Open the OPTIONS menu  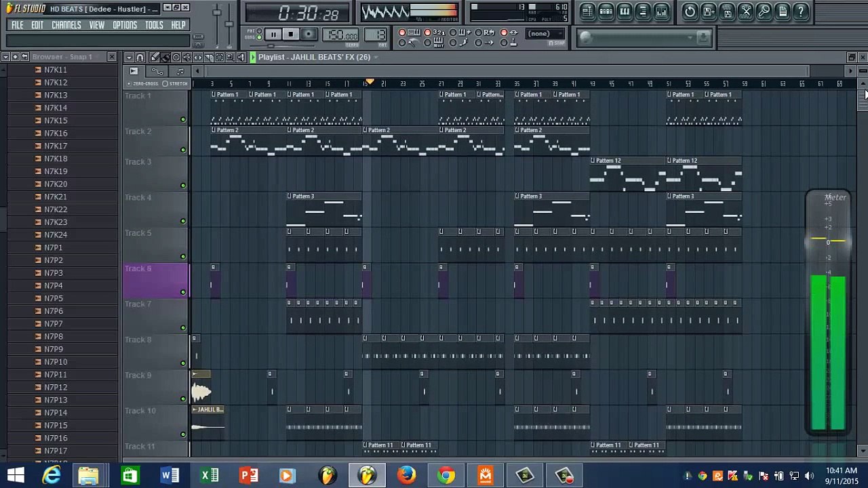tap(125, 25)
